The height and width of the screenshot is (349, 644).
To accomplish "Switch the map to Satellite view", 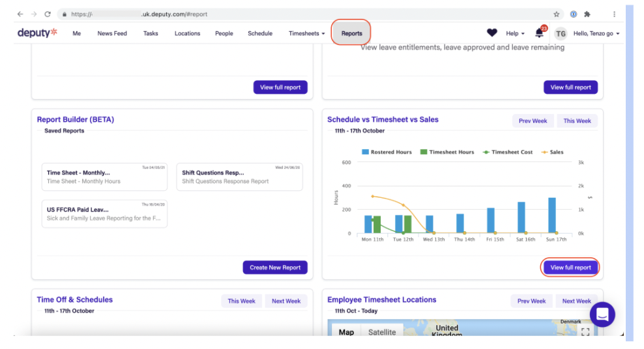I will coord(382,332).
